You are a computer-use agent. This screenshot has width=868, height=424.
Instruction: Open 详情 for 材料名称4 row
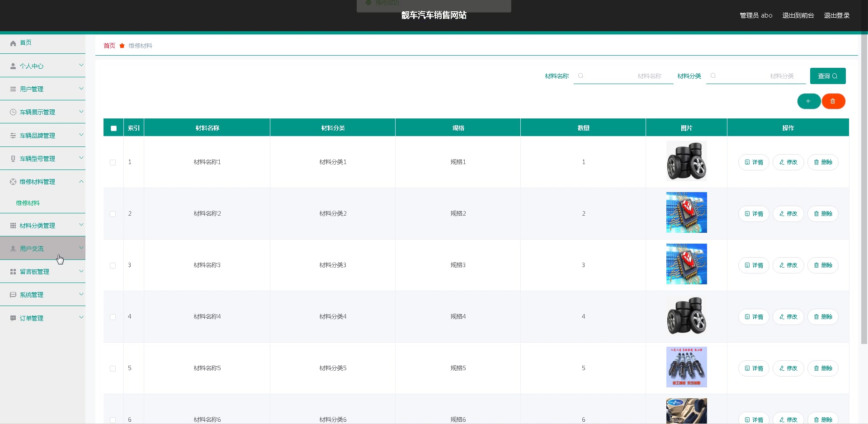tap(754, 317)
